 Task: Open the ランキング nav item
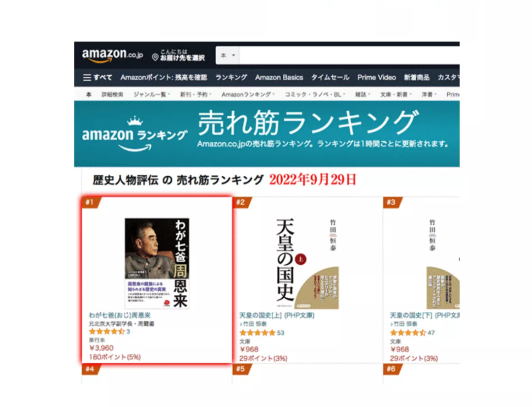point(232,77)
